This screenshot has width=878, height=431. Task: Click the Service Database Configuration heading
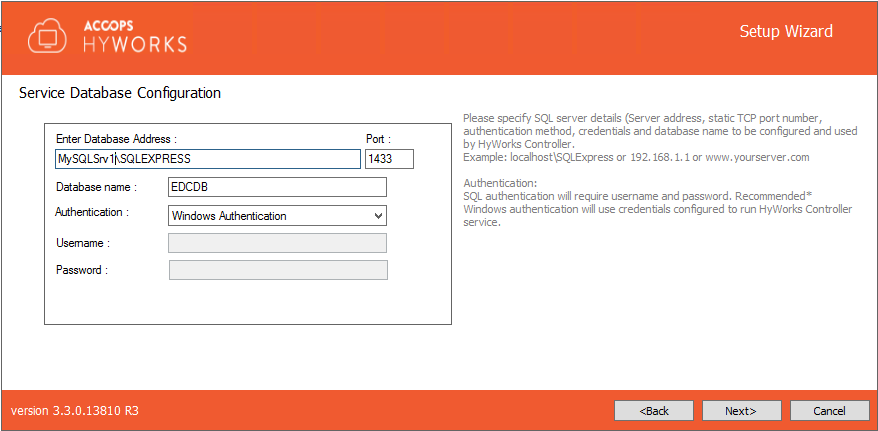[120, 93]
